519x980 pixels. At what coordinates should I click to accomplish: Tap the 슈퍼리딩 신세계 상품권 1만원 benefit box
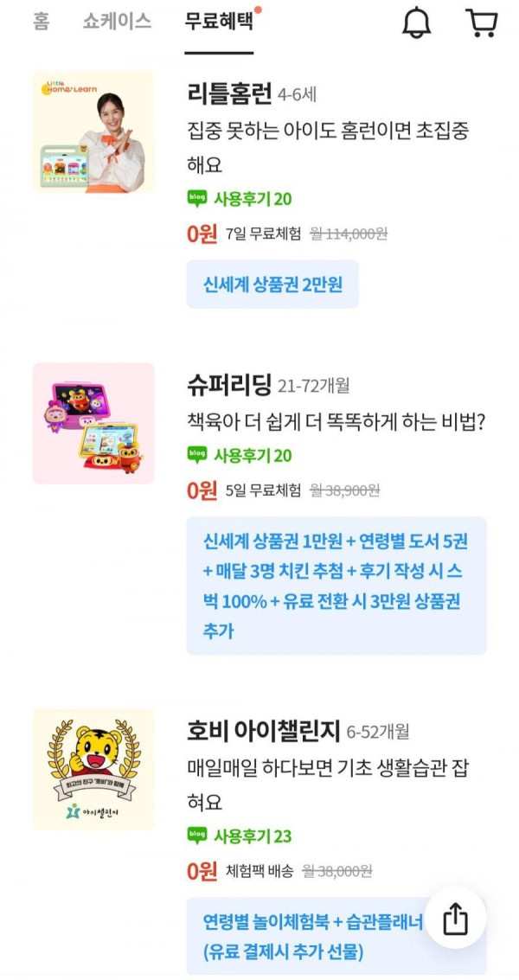(x=336, y=586)
